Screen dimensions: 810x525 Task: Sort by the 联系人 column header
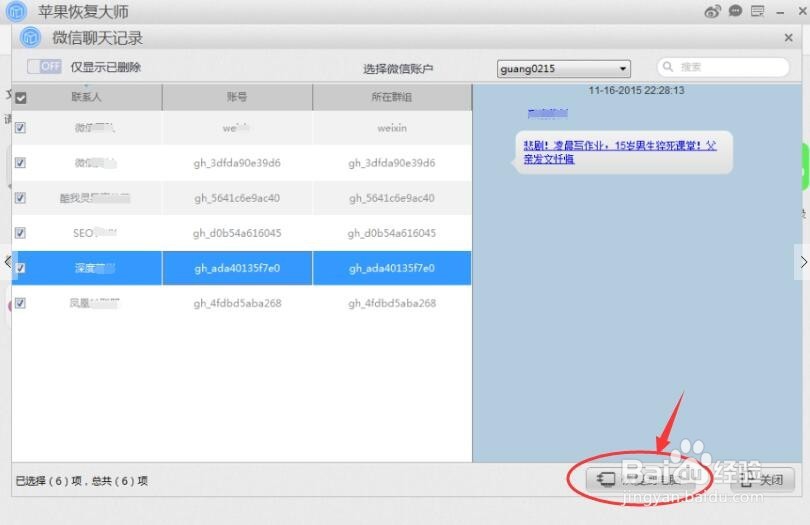(x=87, y=97)
